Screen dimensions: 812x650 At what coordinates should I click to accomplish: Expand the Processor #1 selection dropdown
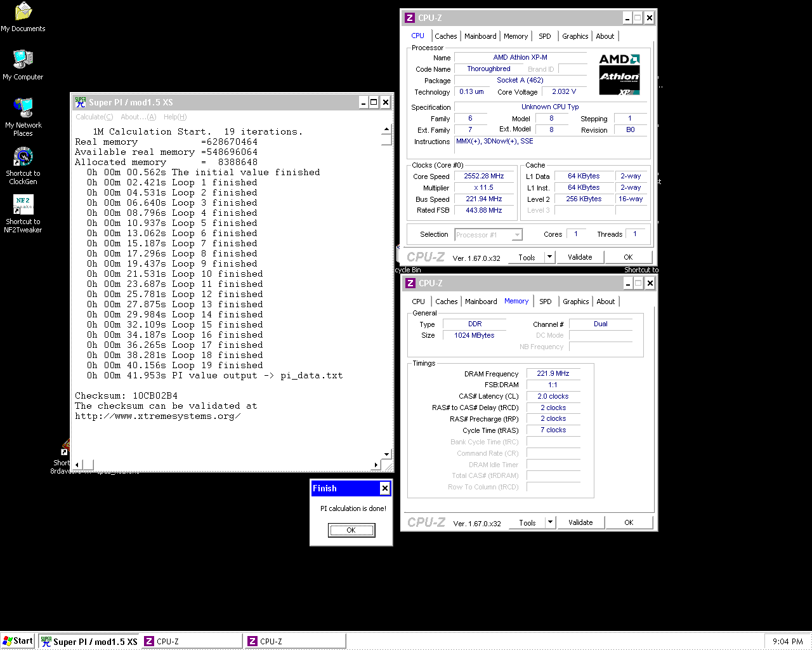[517, 235]
